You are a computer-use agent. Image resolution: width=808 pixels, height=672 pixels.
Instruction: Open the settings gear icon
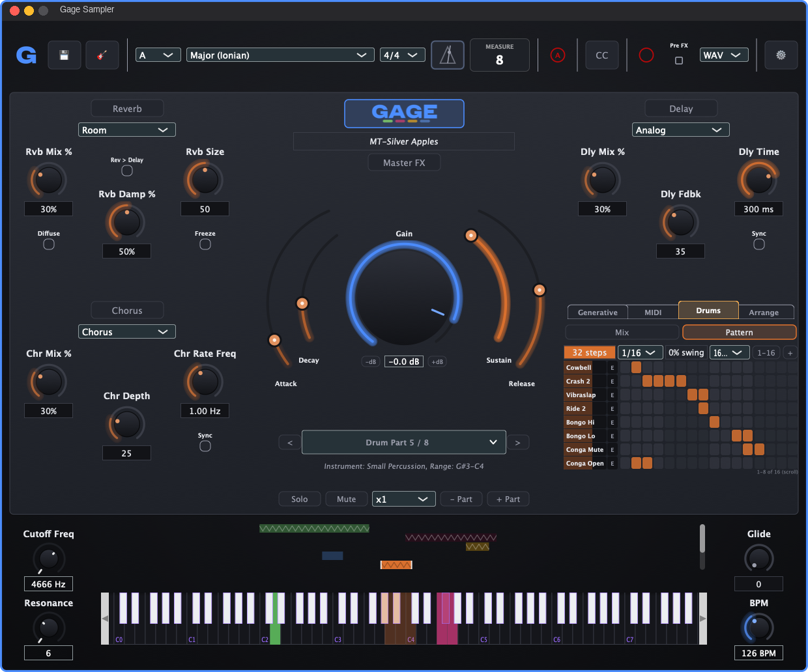pyautogui.click(x=781, y=55)
